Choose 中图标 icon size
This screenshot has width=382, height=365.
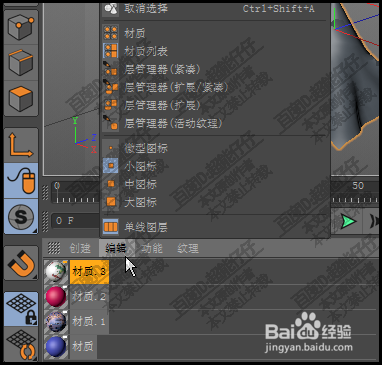[x=215, y=184]
